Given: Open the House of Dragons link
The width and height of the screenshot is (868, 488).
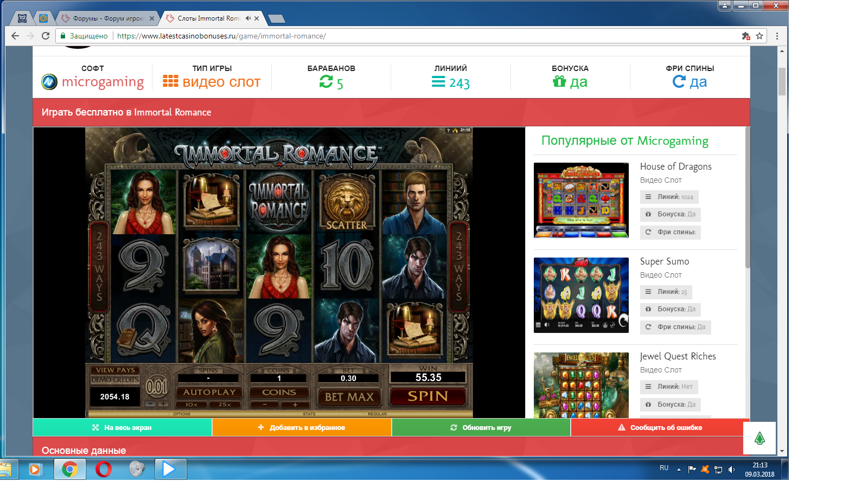Looking at the screenshot, I should [x=675, y=166].
